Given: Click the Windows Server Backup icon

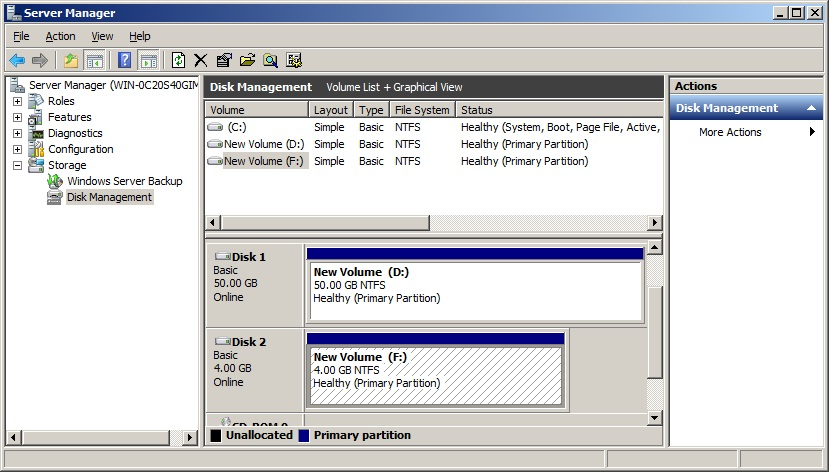Looking at the screenshot, I should 55,181.
